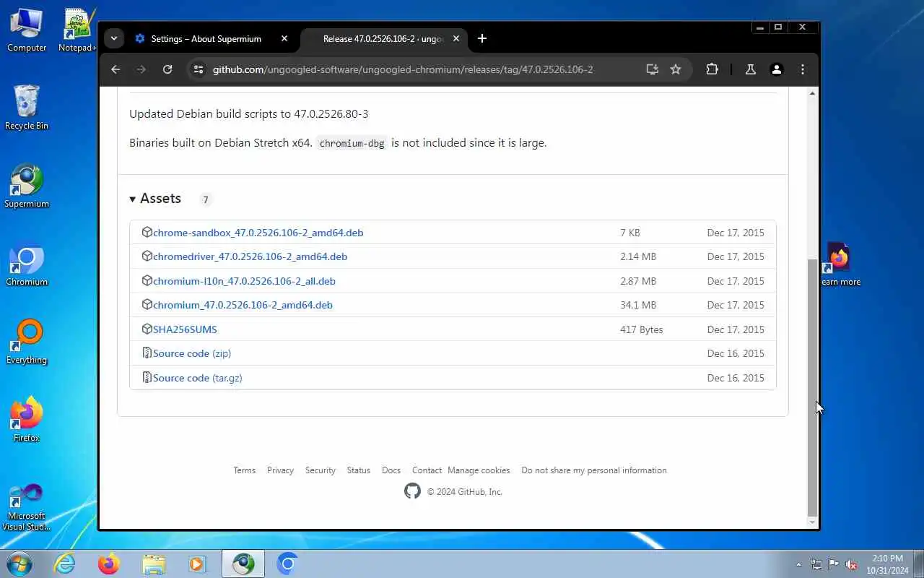924x578 pixels.
Task: Select the Supermium desktop shortcut
Action: (27, 186)
